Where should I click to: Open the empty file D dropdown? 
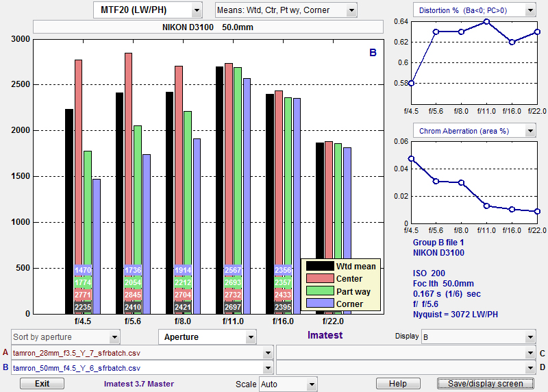406,368
